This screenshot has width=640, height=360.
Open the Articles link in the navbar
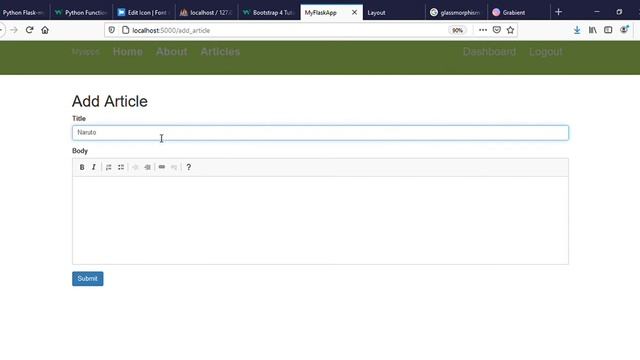pyautogui.click(x=220, y=52)
